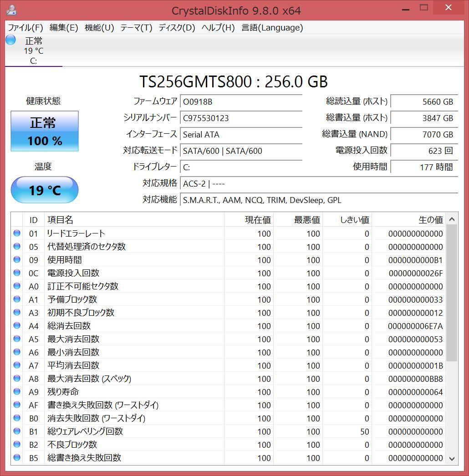The width and height of the screenshot is (469, 476).
Task: Click raw value 000000006E7A in 総消去回数 row
Action: [x=416, y=326]
